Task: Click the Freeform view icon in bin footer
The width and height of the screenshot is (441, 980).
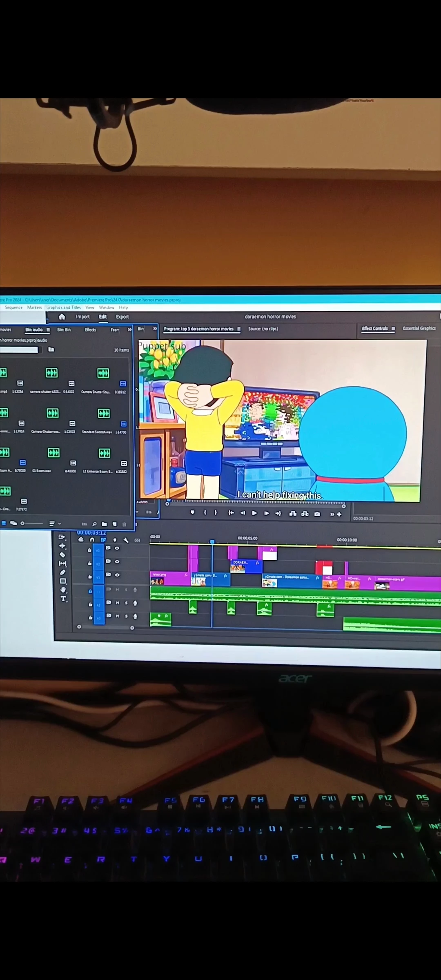Action: tap(13, 523)
